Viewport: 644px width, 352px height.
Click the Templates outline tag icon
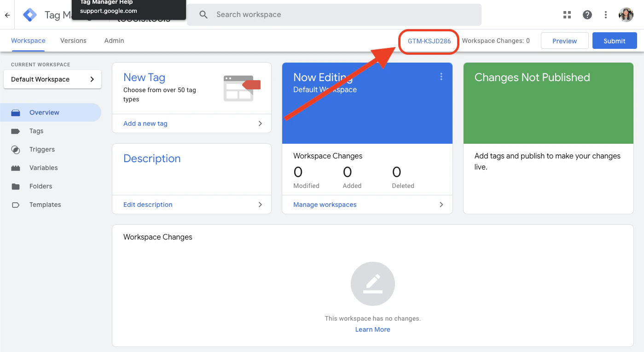point(16,205)
